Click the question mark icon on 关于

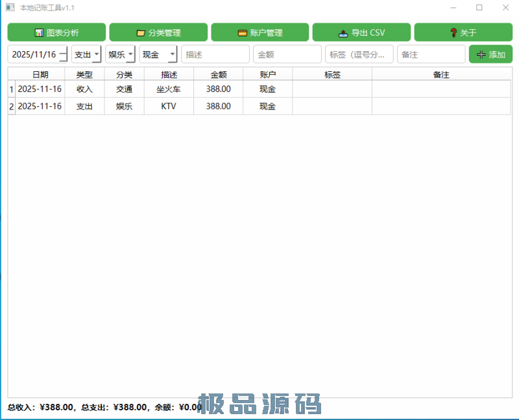pyautogui.click(x=452, y=32)
